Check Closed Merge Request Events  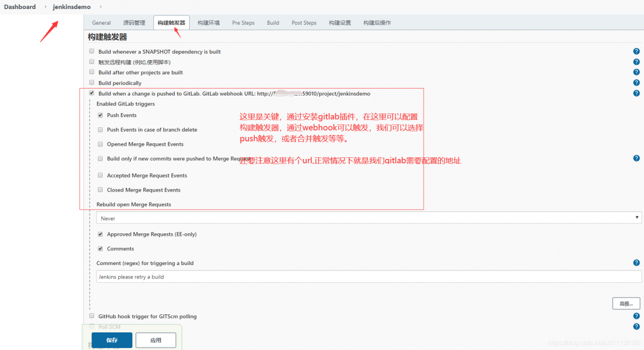pos(100,190)
